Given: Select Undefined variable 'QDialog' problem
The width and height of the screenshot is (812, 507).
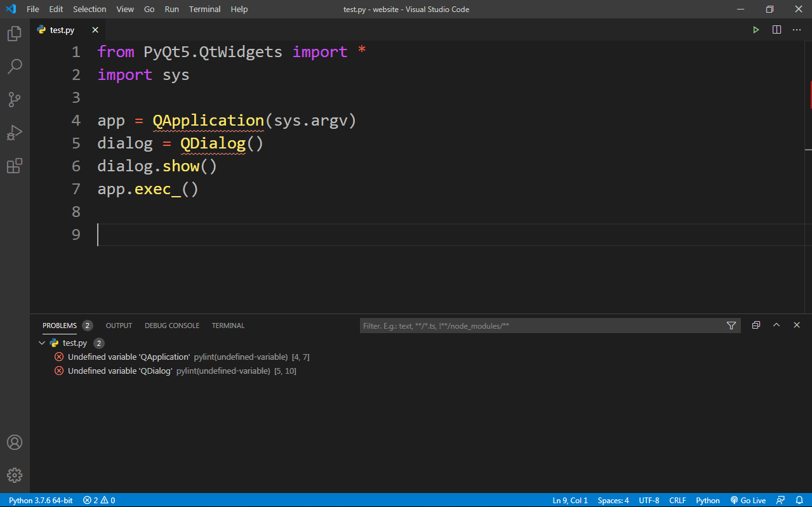Looking at the screenshot, I should [x=120, y=371].
